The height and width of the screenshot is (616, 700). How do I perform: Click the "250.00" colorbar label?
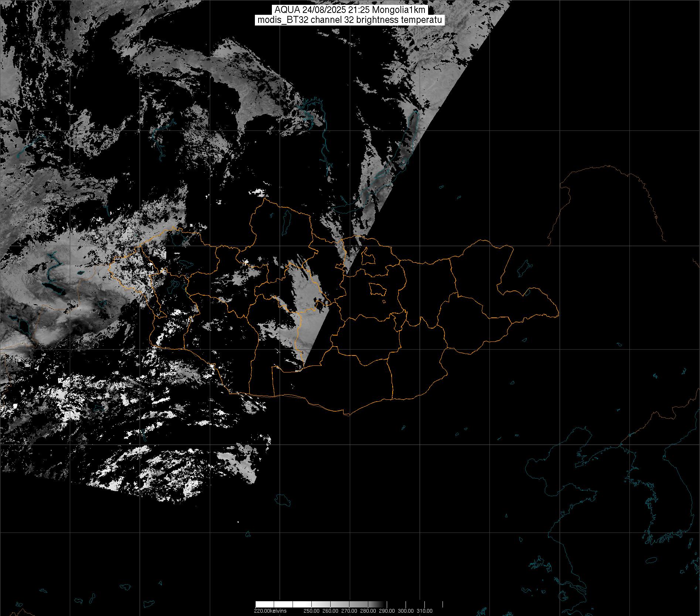pyautogui.click(x=311, y=611)
